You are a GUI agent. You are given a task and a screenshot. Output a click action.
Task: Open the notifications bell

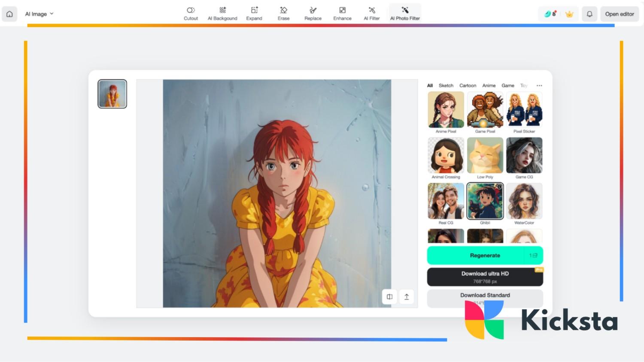589,14
